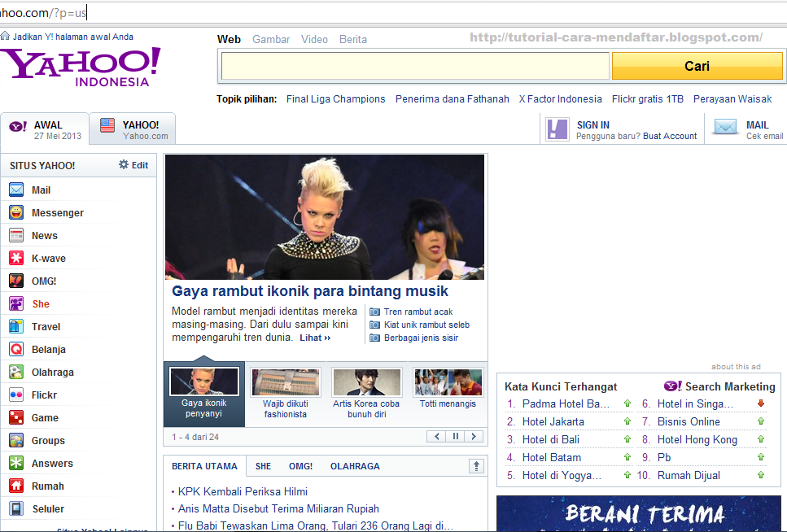Image resolution: width=787 pixels, height=532 pixels.
Task: Click the Groups icon in sidebar
Action: pyautogui.click(x=16, y=440)
